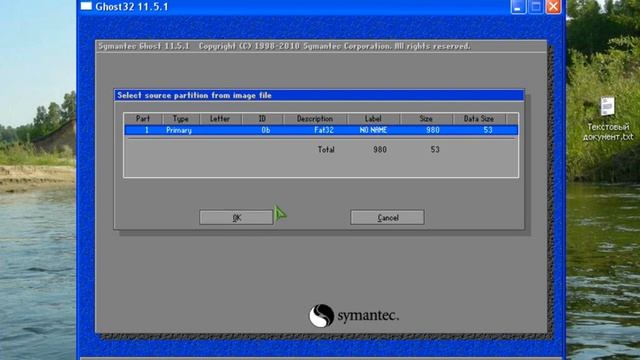640x360 pixels.
Task: Open the text document icon on desktop
Action: click(608, 119)
